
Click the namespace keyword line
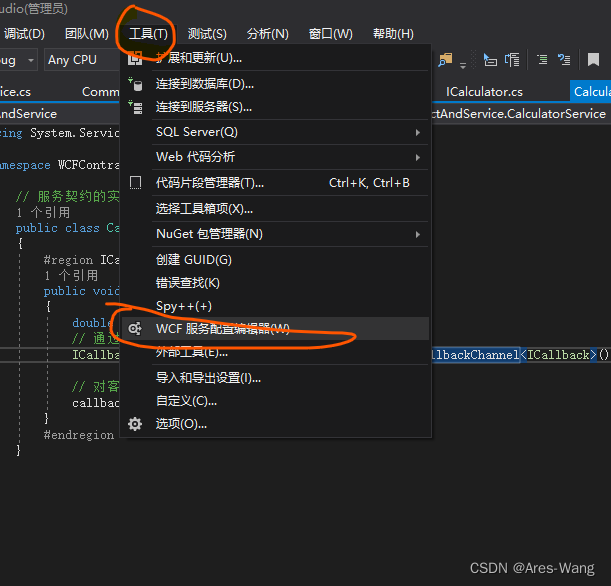pos(60,165)
